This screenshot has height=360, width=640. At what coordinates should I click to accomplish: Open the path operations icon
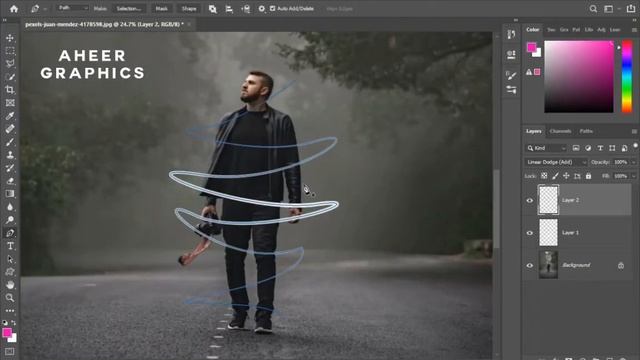213,9
